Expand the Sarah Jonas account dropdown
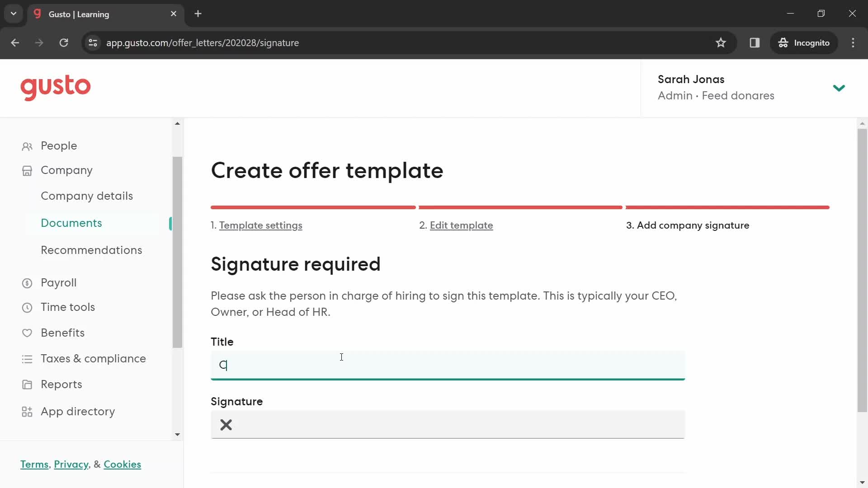The width and height of the screenshot is (868, 488). (x=839, y=88)
